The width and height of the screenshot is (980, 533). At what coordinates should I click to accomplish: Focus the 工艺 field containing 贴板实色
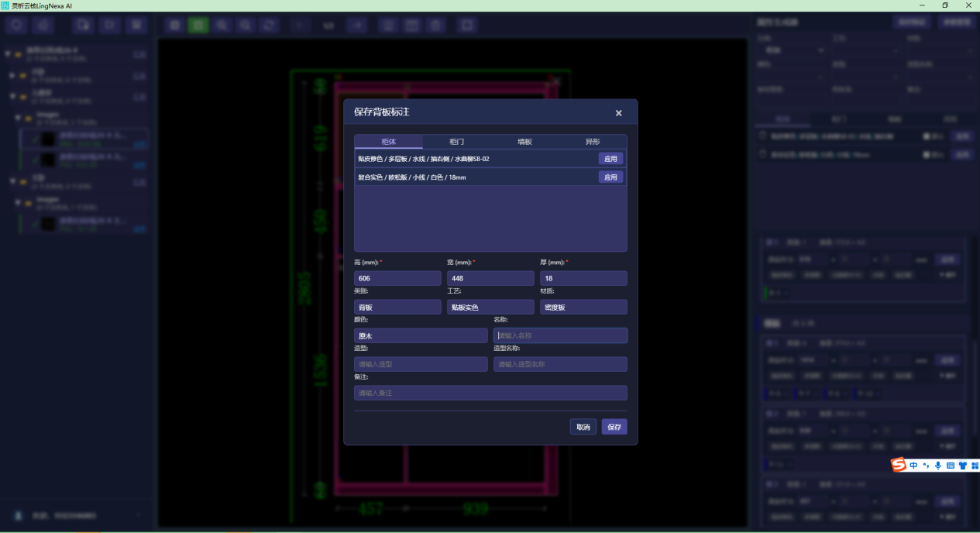click(490, 308)
